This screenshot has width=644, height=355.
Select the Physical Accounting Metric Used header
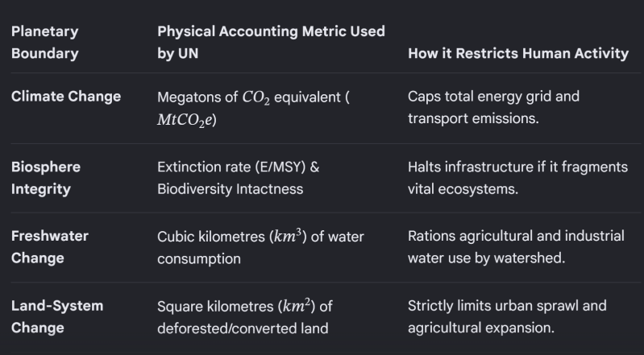coord(271,43)
